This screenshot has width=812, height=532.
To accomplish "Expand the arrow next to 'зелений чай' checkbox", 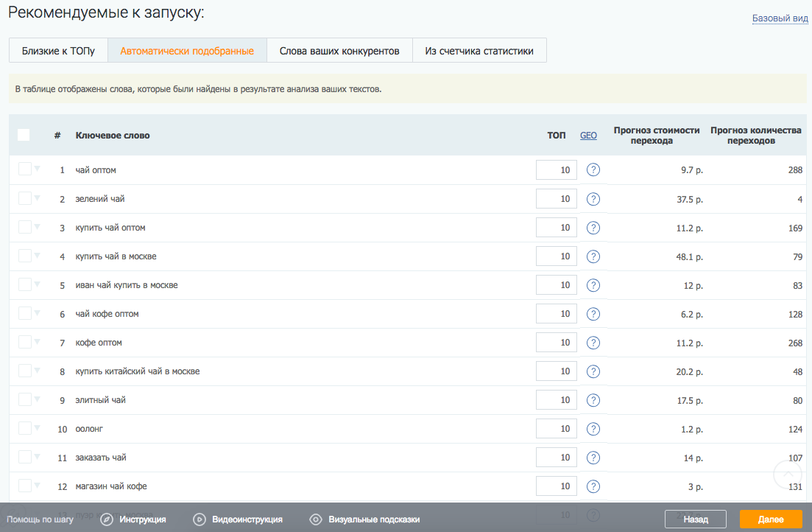I will [37, 198].
